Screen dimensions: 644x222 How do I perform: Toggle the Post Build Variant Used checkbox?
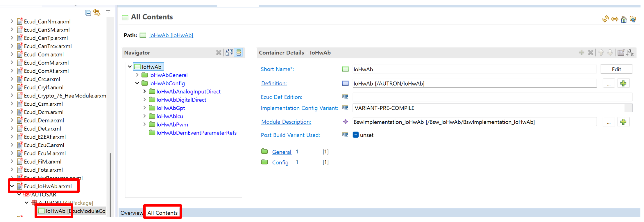(x=355, y=135)
